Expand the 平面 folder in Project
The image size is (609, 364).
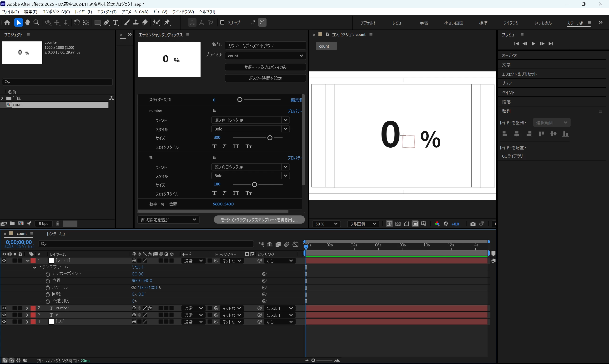(x=2, y=98)
